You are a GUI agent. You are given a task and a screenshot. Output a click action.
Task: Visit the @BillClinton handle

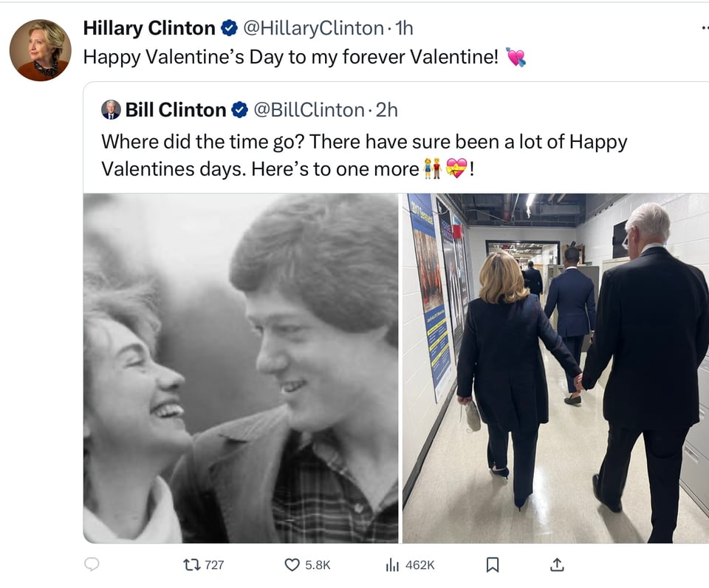pyautogui.click(x=309, y=110)
